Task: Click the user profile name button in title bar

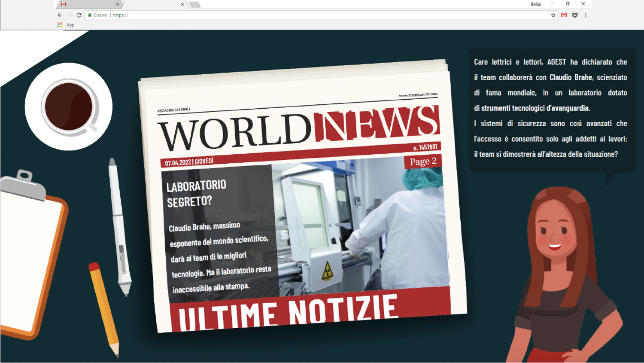Action: [535, 4]
